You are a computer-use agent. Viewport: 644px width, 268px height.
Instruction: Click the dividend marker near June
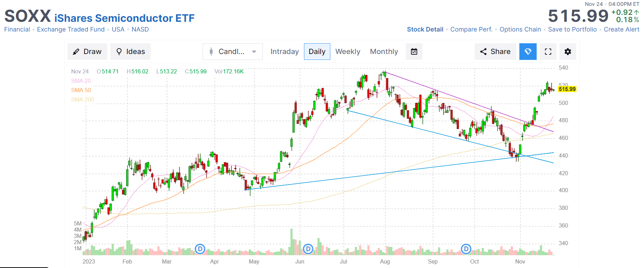coord(308,249)
